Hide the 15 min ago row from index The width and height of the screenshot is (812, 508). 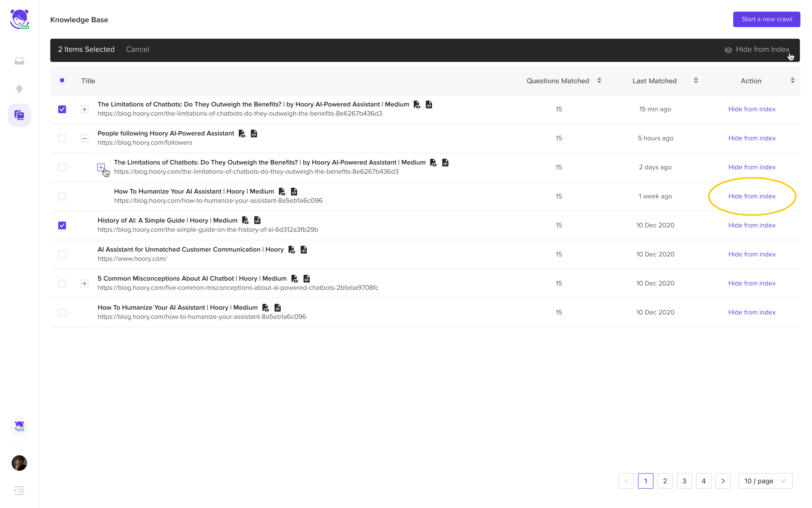[x=752, y=109]
